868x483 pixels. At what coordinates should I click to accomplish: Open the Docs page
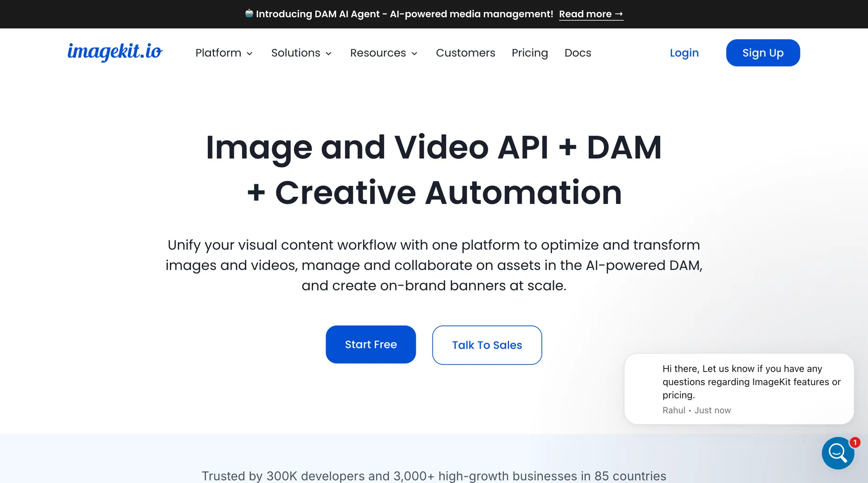[x=578, y=53]
